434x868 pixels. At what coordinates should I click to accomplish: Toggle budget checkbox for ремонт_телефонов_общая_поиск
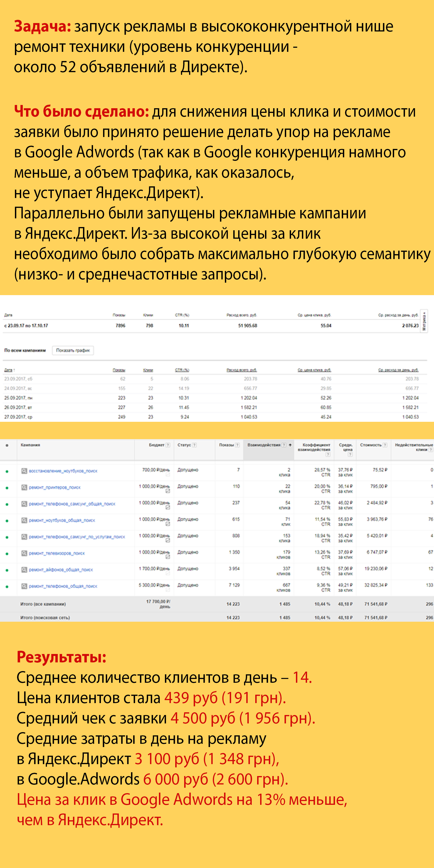coord(168,590)
